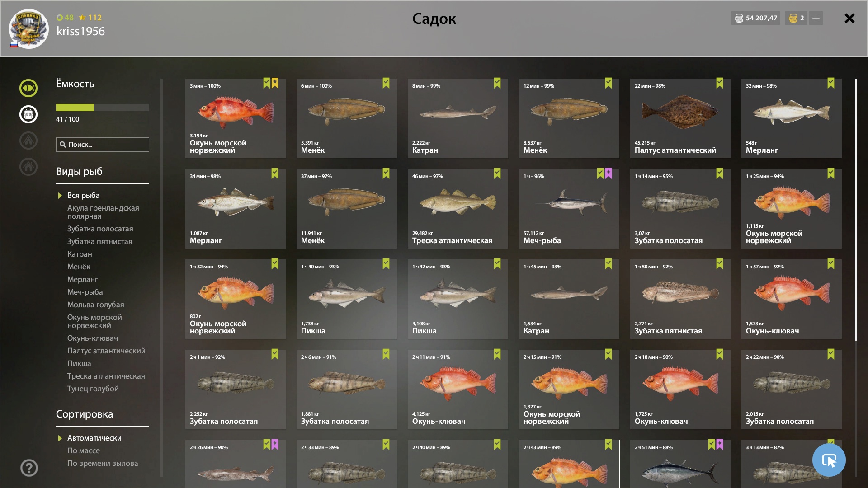Click the Ёмкость capacity progress bar
Screen dimensions: 868x488
[x=103, y=108]
